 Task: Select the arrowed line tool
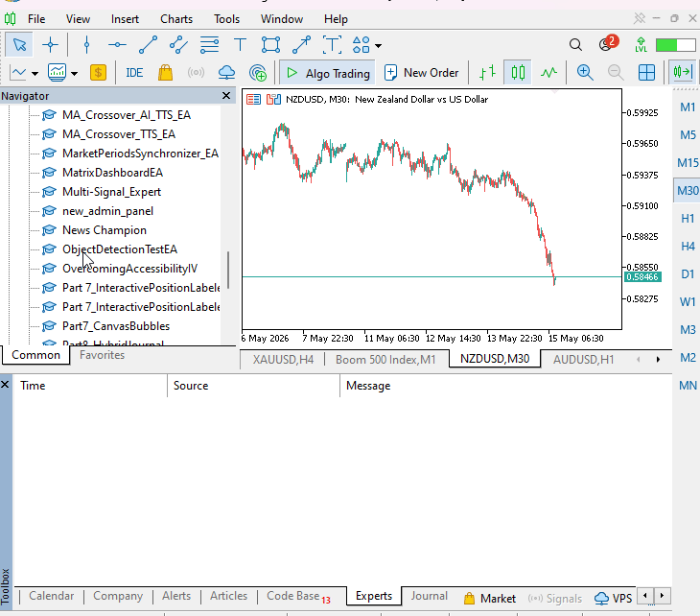click(302, 45)
